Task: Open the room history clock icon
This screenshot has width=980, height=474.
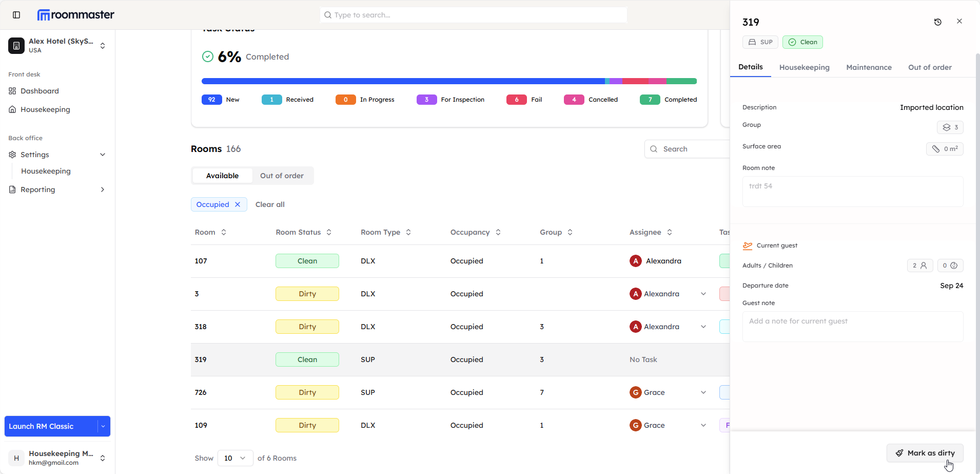Action: click(937, 22)
